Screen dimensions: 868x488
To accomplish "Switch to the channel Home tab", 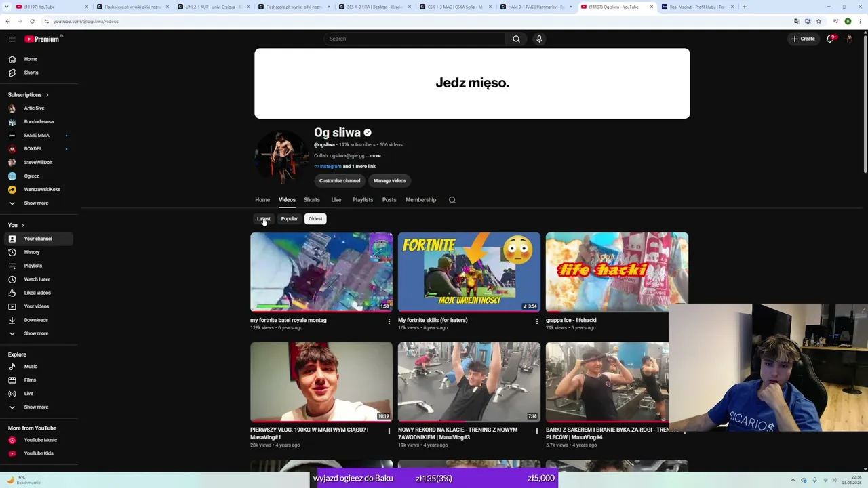I will 262,200.
